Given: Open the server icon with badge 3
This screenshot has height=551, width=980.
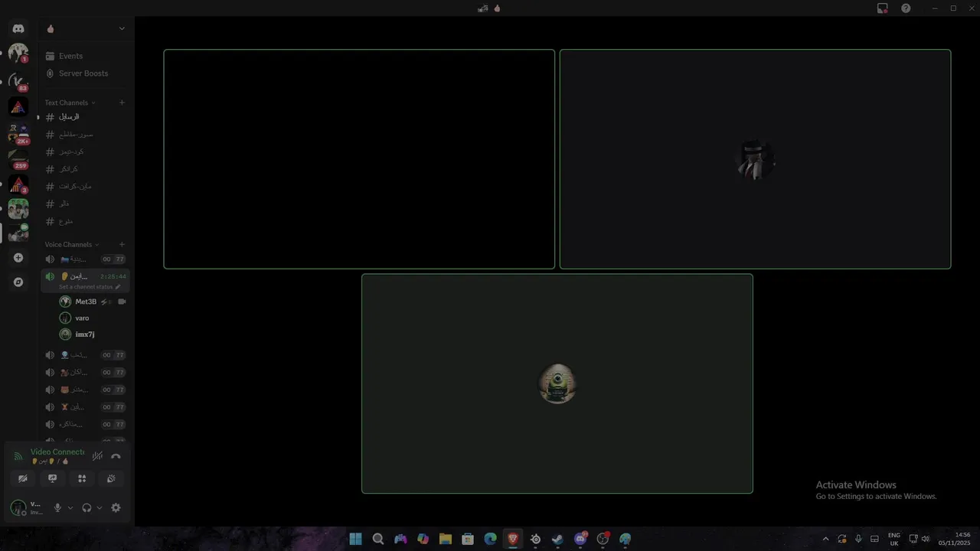Looking at the screenshot, I should [x=18, y=184].
